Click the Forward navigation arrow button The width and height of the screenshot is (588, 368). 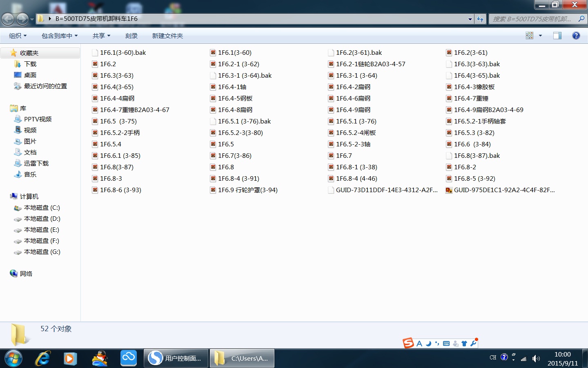tap(22, 19)
